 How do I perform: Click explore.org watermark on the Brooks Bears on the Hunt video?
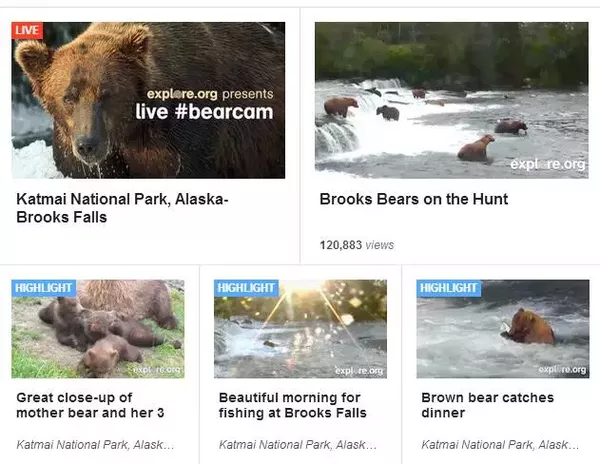[x=548, y=164]
